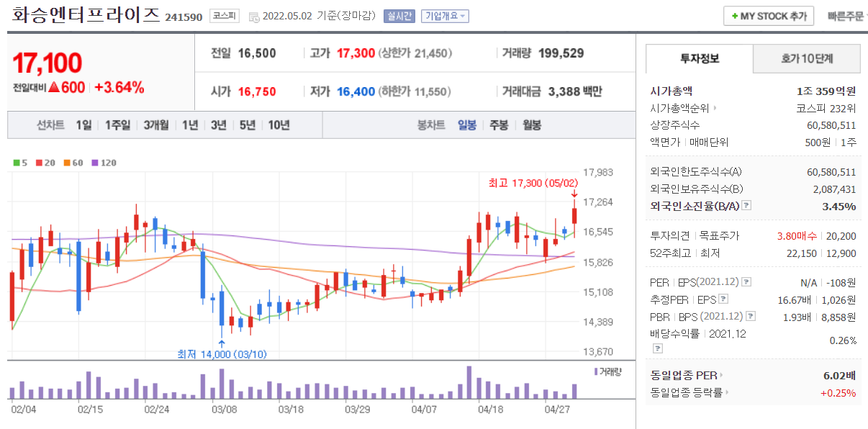The image size is (868, 429).
Task: Click the 거래량 value 199,529
Action: [x=561, y=53]
